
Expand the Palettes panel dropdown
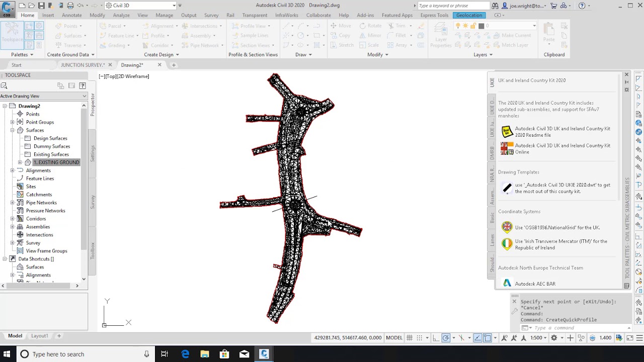pos(22,54)
